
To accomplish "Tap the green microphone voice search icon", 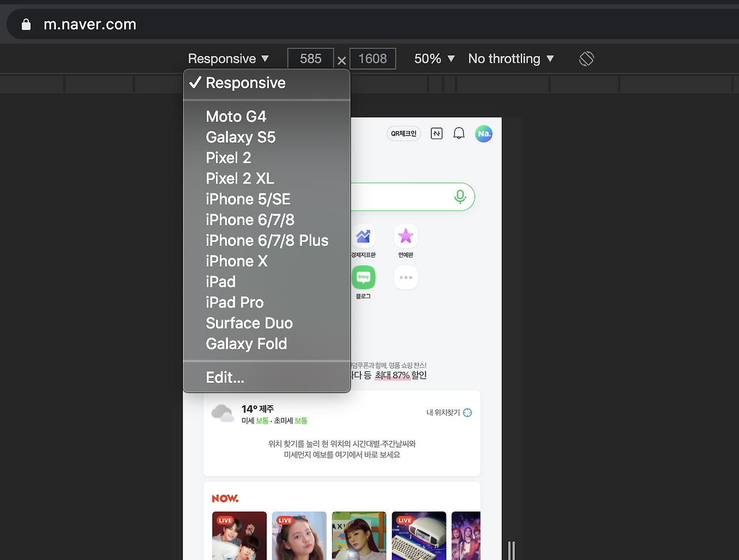I will click(x=460, y=197).
